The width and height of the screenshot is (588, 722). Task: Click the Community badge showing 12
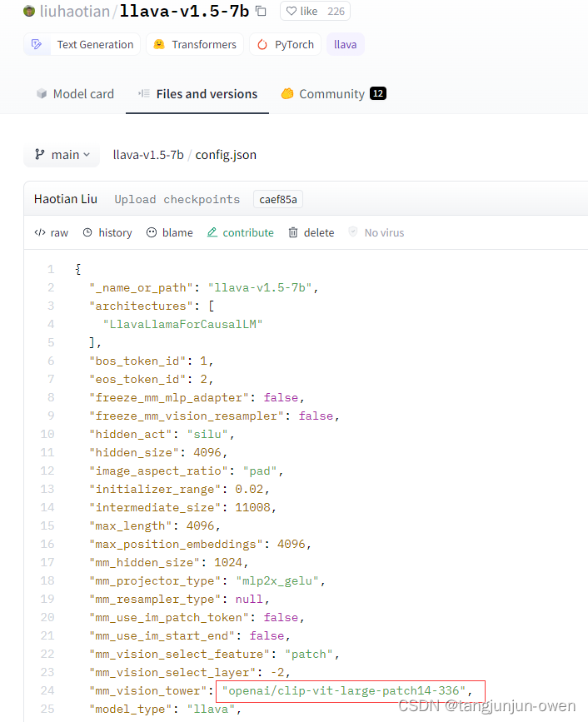(x=378, y=93)
